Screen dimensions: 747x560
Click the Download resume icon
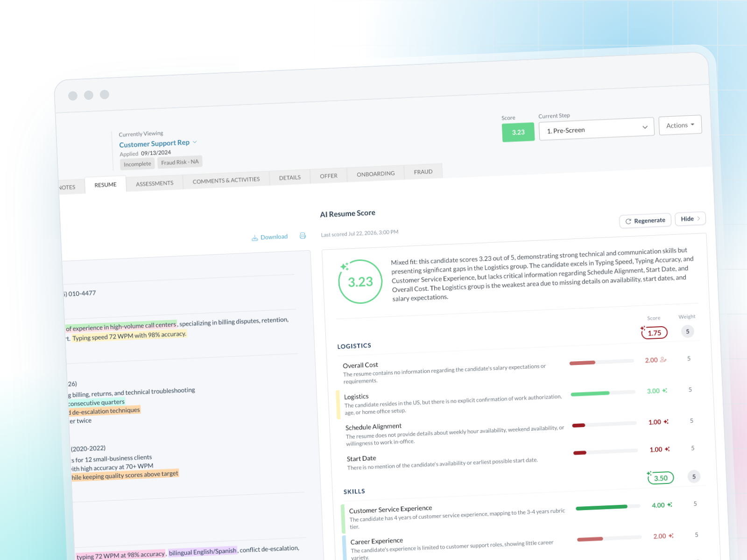click(x=254, y=238)
